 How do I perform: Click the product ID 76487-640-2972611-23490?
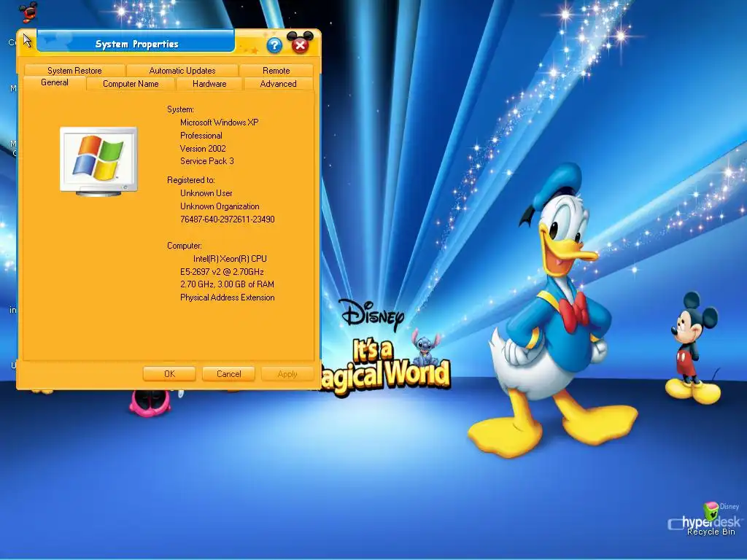coord(228,219)
